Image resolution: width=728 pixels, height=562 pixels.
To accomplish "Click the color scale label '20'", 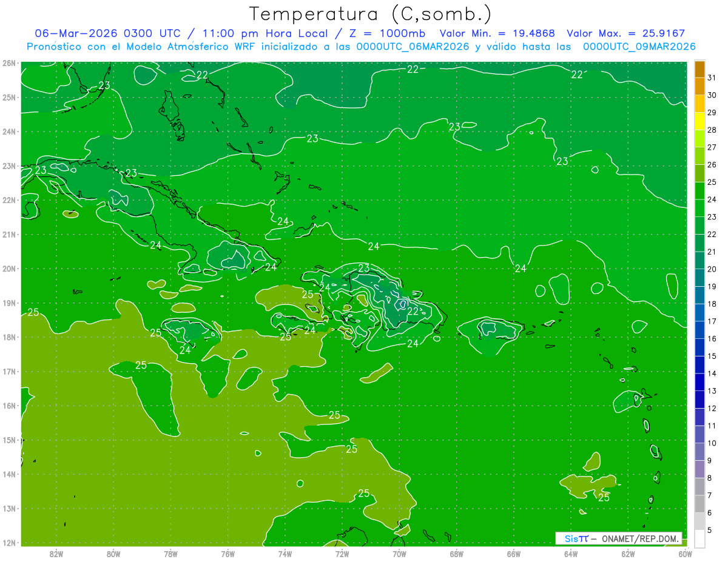I will click(x=712, y=269).
